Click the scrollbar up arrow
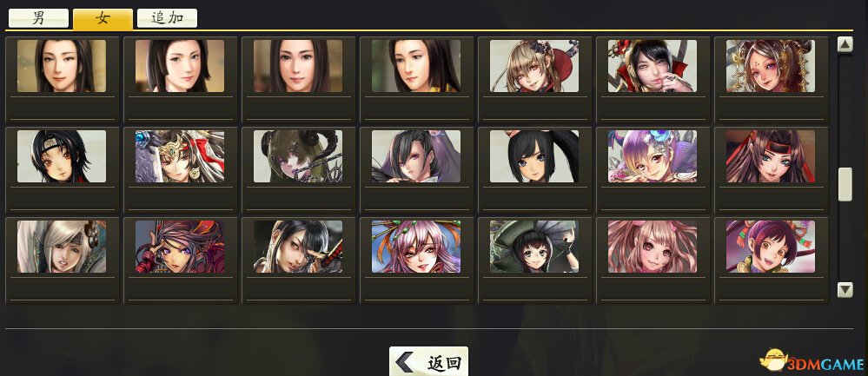 click(845, 44)
